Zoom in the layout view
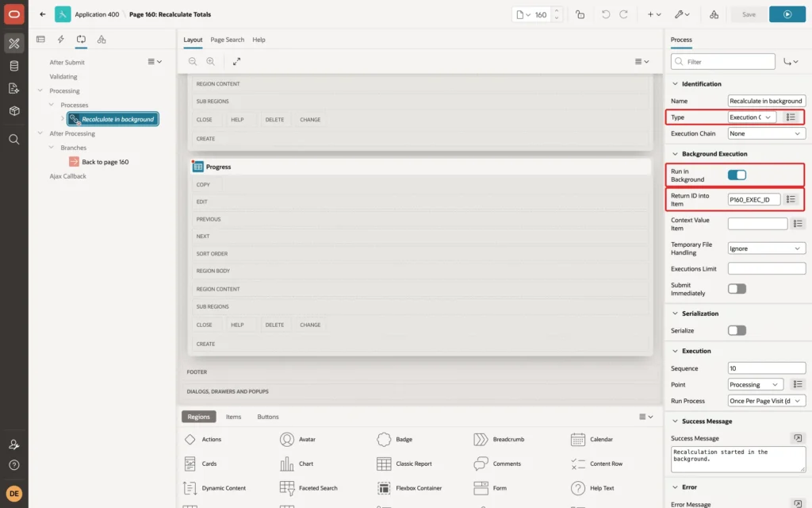The image size is (812, 508). click(211, 61)
